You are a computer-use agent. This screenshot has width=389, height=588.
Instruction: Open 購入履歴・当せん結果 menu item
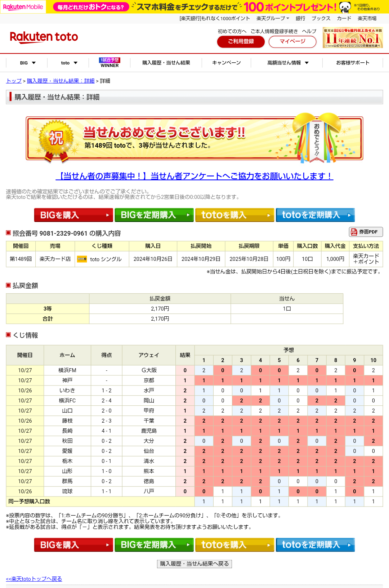pos(166,63)
